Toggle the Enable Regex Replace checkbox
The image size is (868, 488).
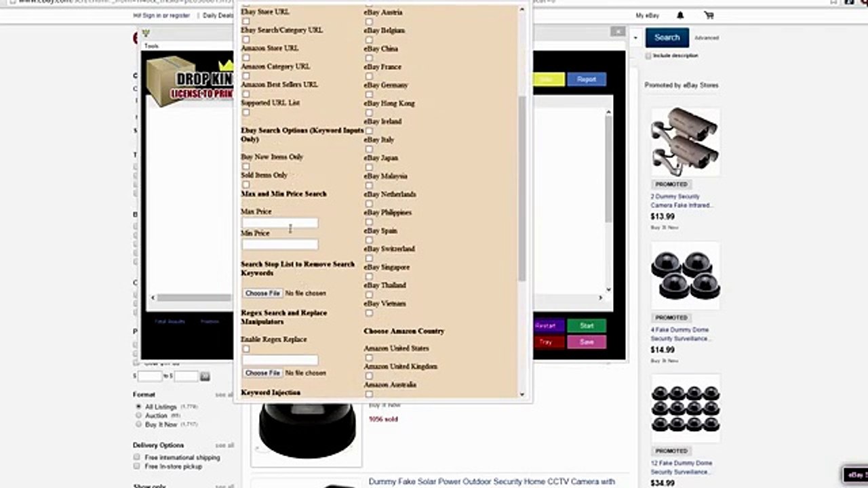245,349
